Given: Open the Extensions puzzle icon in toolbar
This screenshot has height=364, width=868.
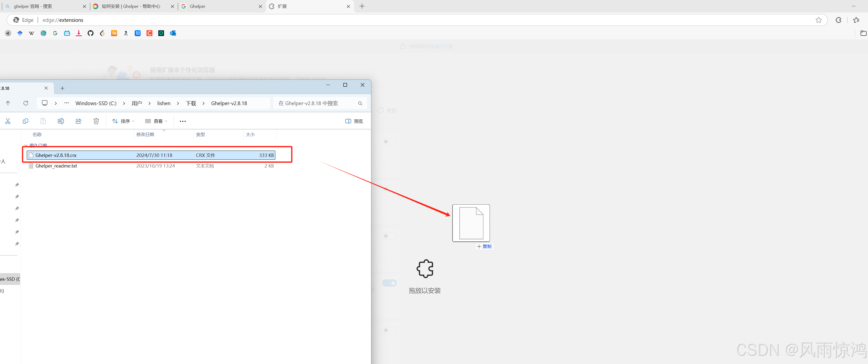Looking at the screenshot, I should tap(838, 20).
